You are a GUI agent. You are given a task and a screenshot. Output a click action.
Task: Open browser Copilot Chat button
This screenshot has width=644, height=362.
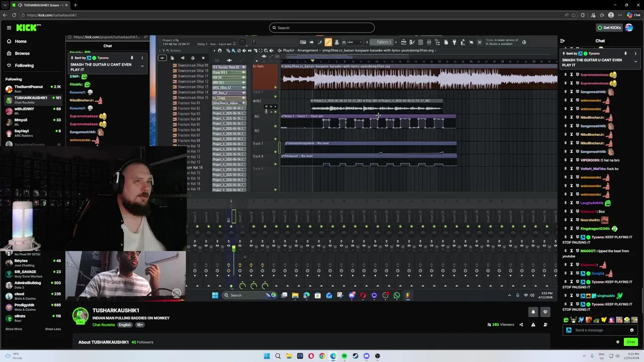point(633,15)
